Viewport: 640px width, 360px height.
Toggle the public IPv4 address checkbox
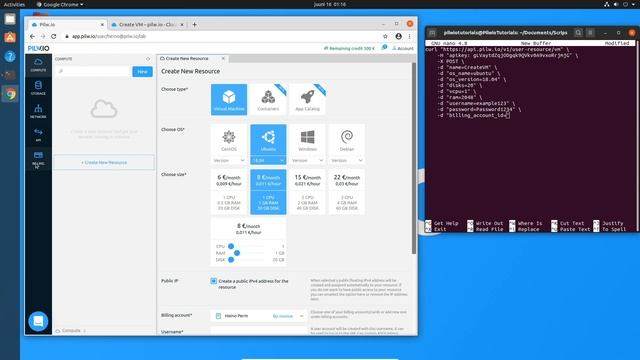(213, 281)
